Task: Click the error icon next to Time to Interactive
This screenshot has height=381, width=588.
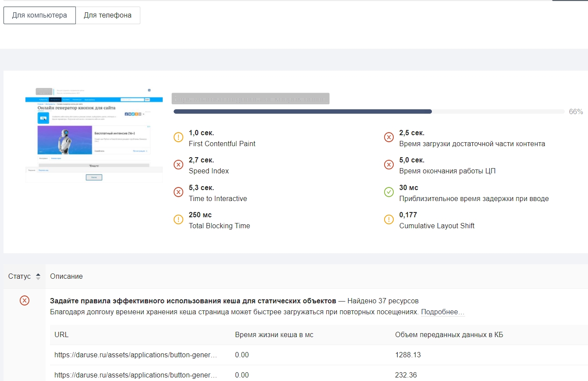Action: 178,192
